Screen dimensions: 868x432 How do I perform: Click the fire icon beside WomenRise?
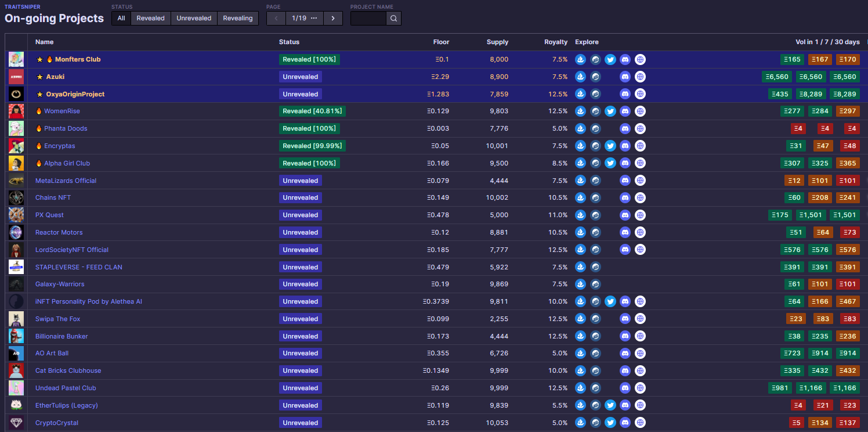coord(39,111)
